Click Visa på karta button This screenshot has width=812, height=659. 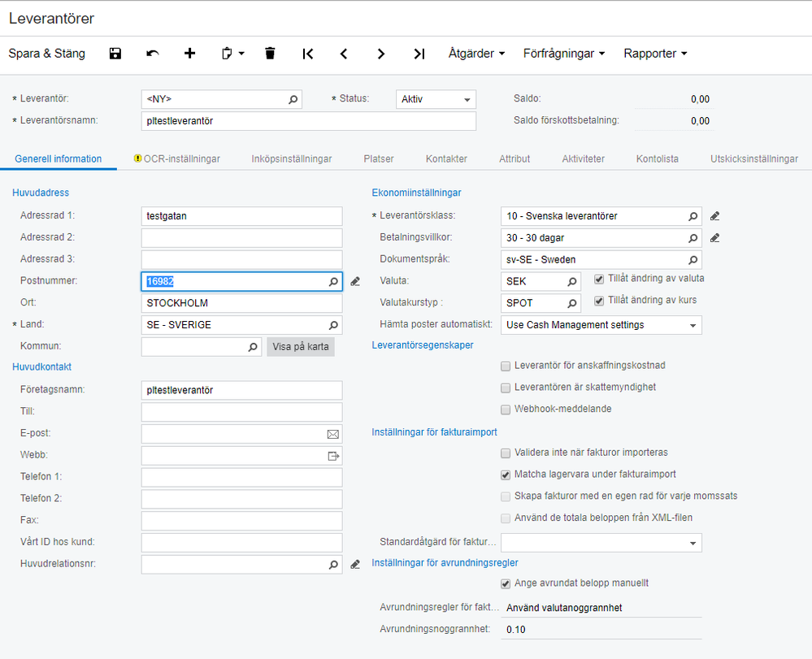coord(301,347)
